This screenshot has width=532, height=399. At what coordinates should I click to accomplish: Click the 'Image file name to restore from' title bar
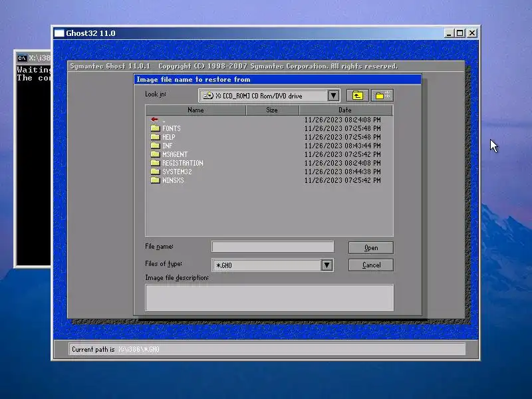[x=277, y=79]
